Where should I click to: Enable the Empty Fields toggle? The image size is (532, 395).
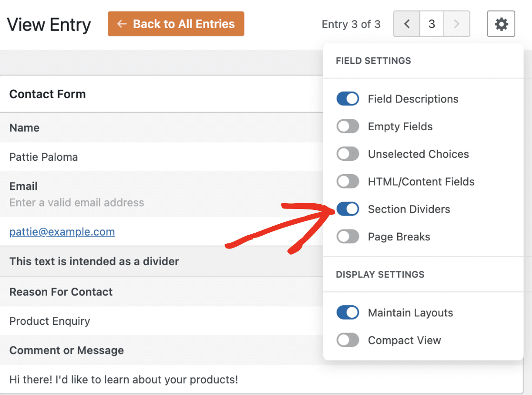348,126
